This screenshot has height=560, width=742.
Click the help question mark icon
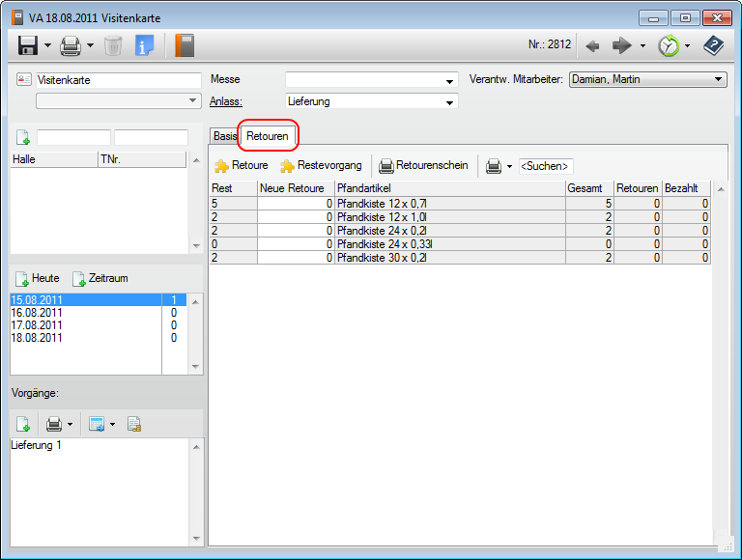[713, 45]
